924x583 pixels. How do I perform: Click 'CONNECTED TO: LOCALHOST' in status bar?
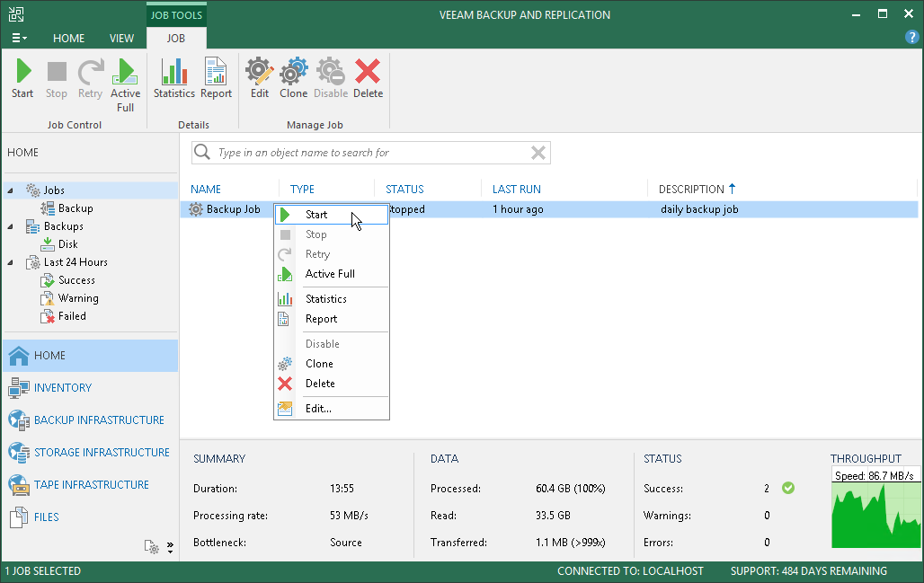(630, 571)
